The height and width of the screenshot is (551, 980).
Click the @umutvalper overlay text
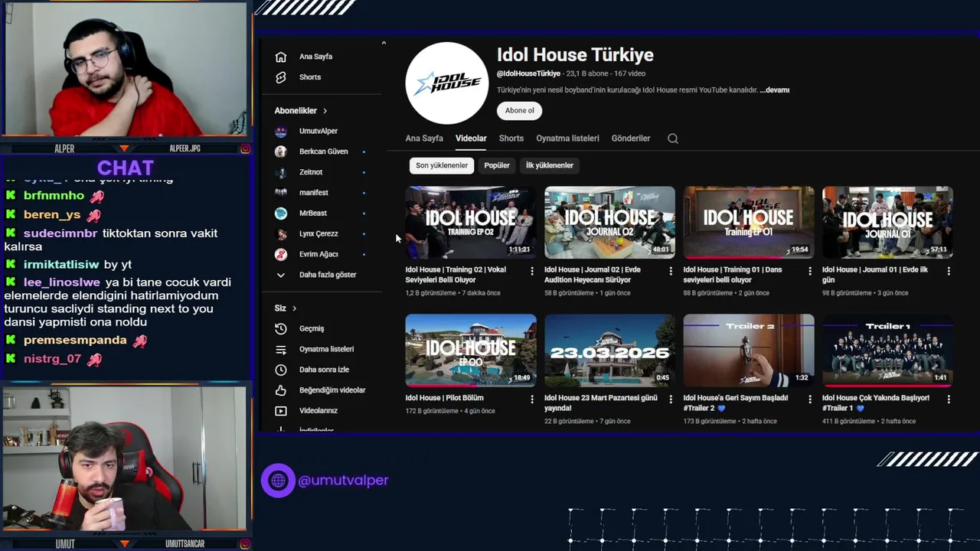[343, 481]
